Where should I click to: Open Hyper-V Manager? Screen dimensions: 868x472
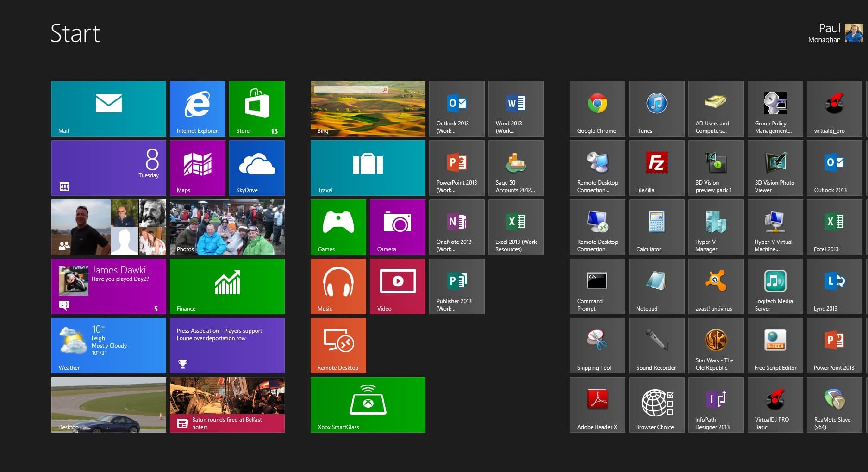point(716,227)
